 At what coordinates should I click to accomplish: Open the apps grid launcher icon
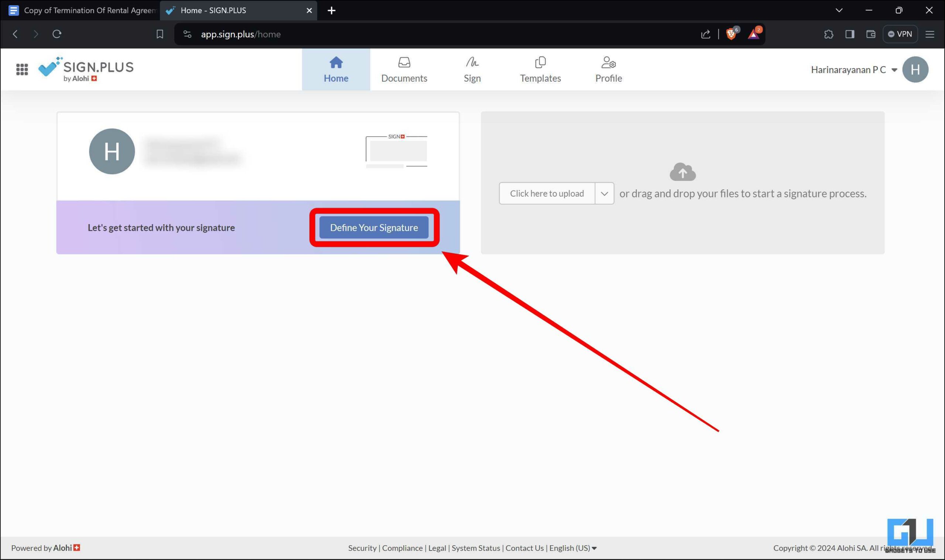[22, 69]
